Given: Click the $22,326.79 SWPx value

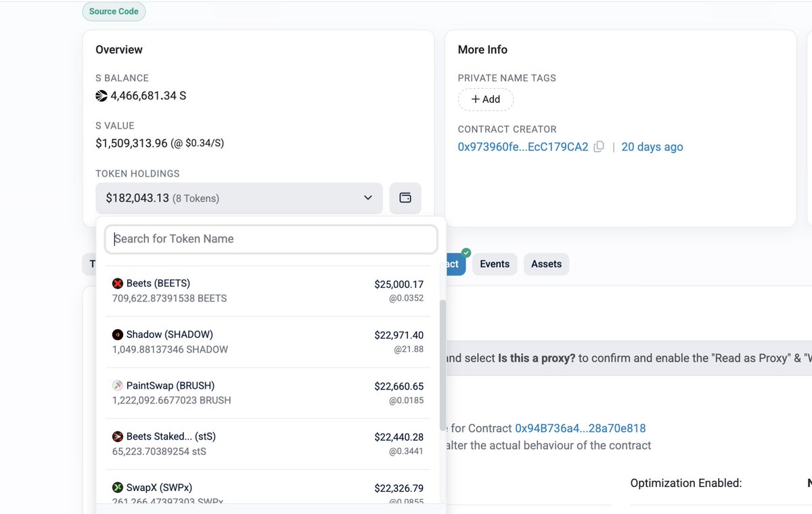Looking at the screenshot, I should [x=399, y=488].
